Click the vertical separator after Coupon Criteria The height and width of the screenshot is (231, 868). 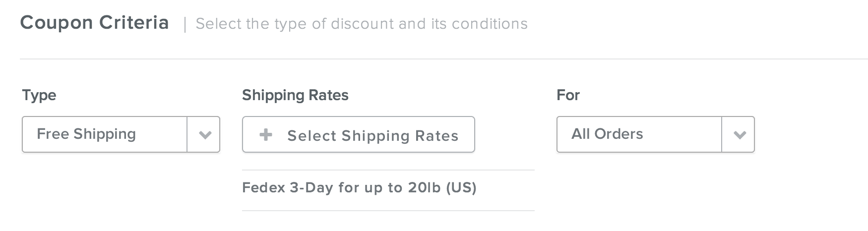coord(185,24)
